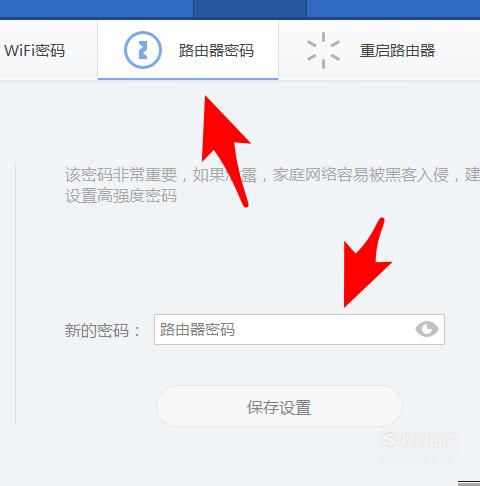
Task: Click the blue underline of the active tab
Action: click(188, 79)
